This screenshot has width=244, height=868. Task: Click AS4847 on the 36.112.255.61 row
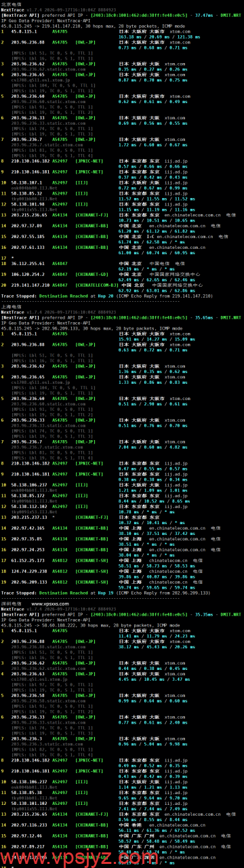pyautogui.click(x=60, y=263)
